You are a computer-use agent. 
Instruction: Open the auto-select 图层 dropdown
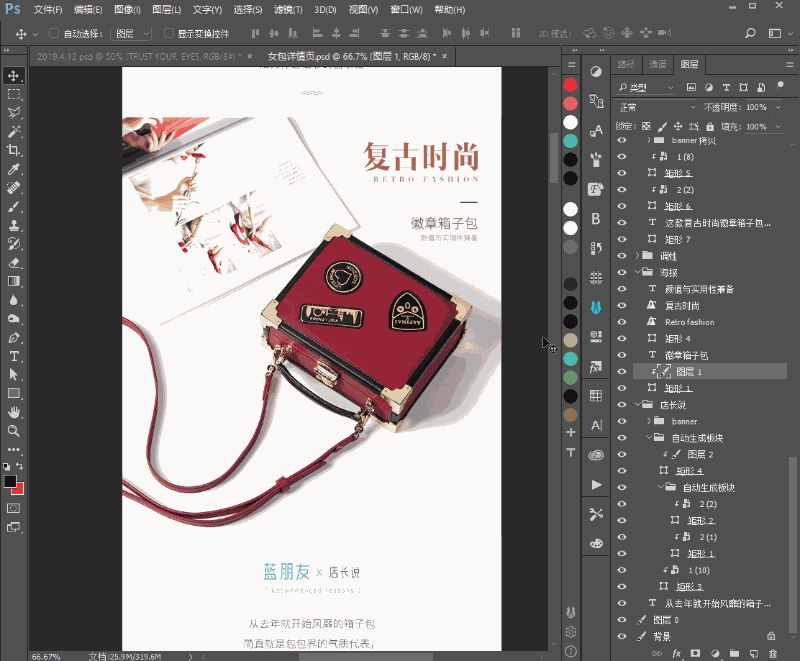132,34
